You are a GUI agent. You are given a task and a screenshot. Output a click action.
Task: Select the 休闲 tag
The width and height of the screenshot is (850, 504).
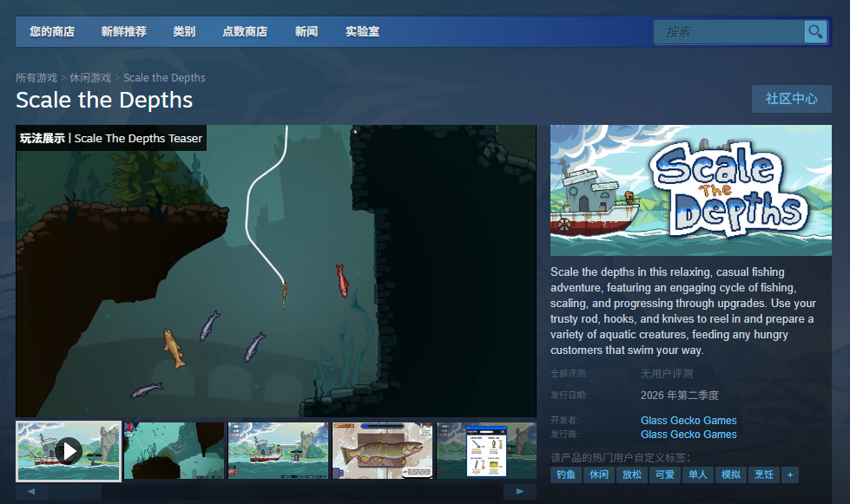599,475
